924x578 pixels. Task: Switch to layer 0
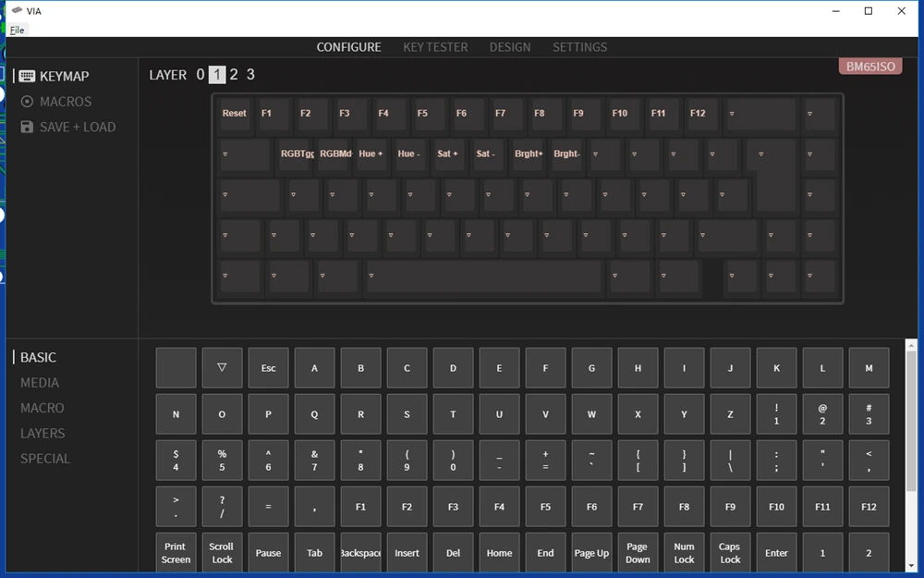[201, 75]
